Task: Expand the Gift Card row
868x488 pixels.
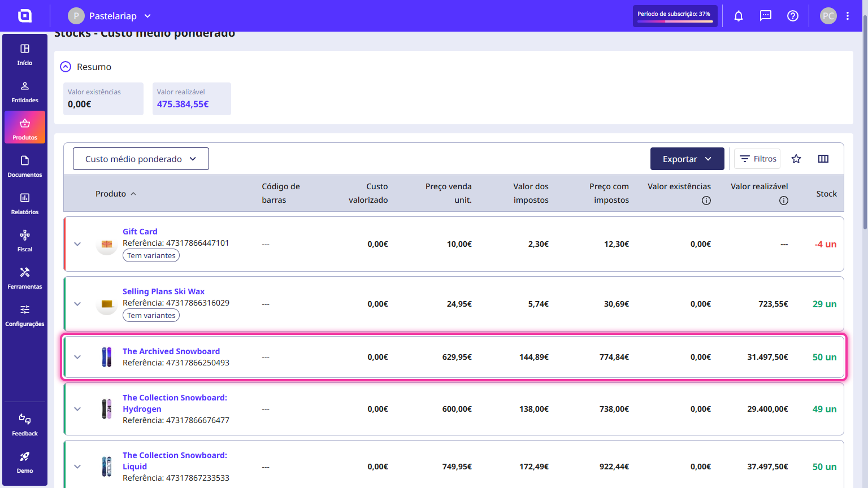Action: [x=77, y=244]
